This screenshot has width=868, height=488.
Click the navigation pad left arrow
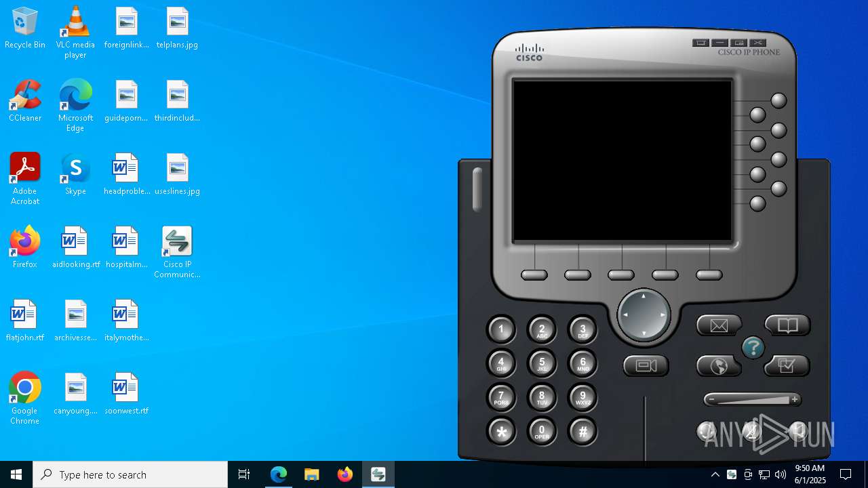pyautogui.click(x=625, y=315)
